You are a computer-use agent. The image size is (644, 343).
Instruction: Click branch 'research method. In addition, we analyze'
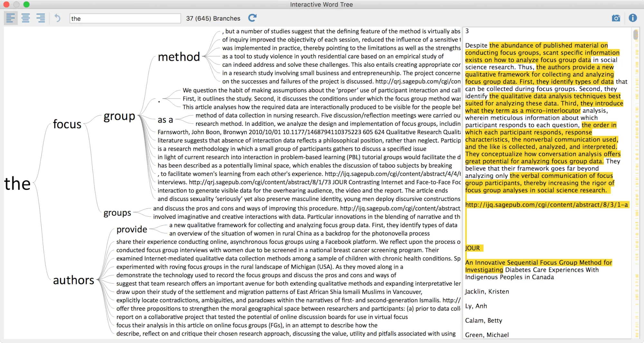328,124
